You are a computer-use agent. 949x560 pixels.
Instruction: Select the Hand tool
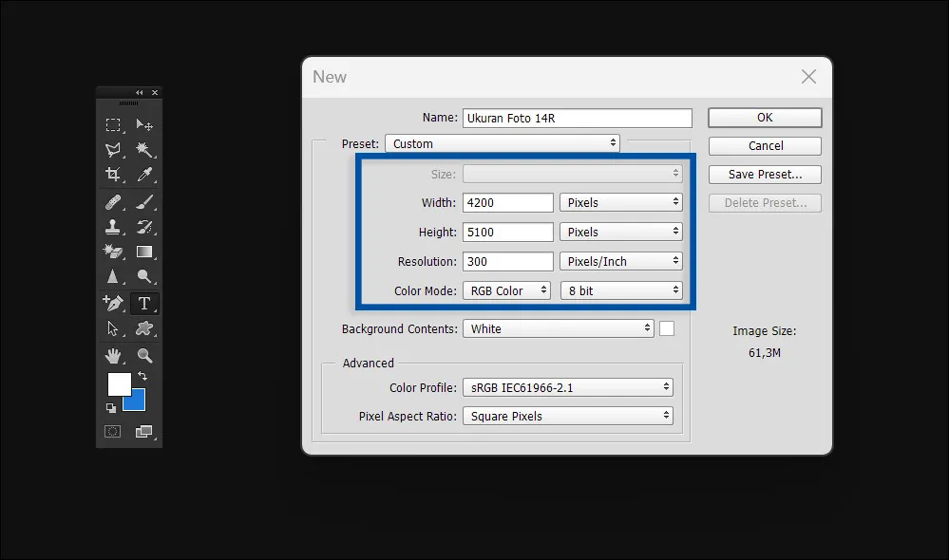(113, 355)
